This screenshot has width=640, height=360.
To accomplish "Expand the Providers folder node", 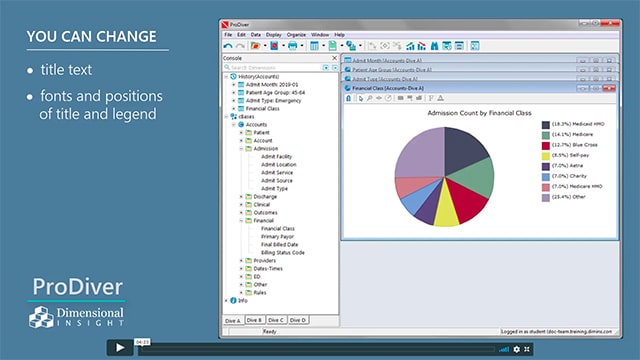I will tap(241, 260).
